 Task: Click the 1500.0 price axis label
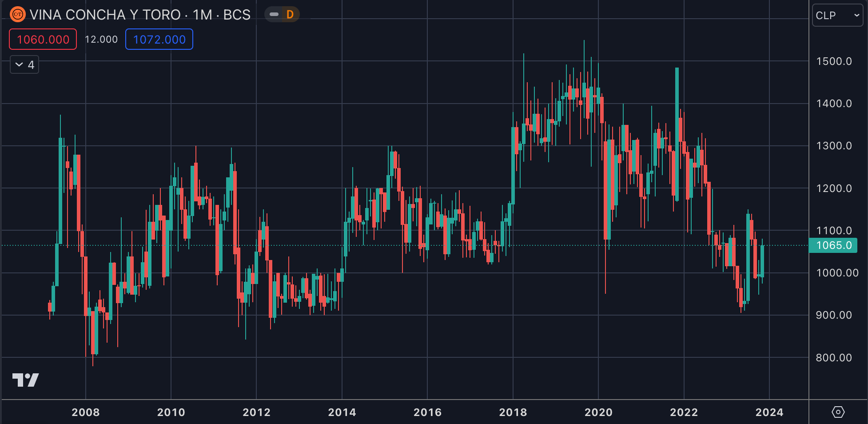(x=834, y=61)
